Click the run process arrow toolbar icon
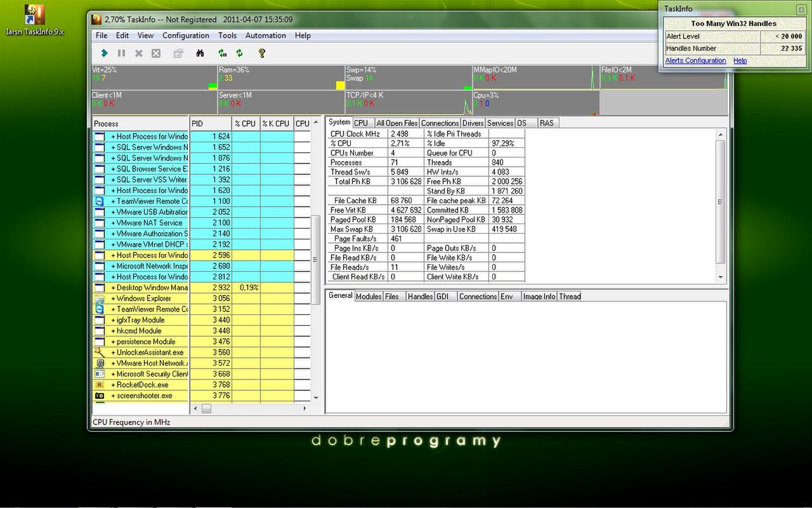 [105, 53]
